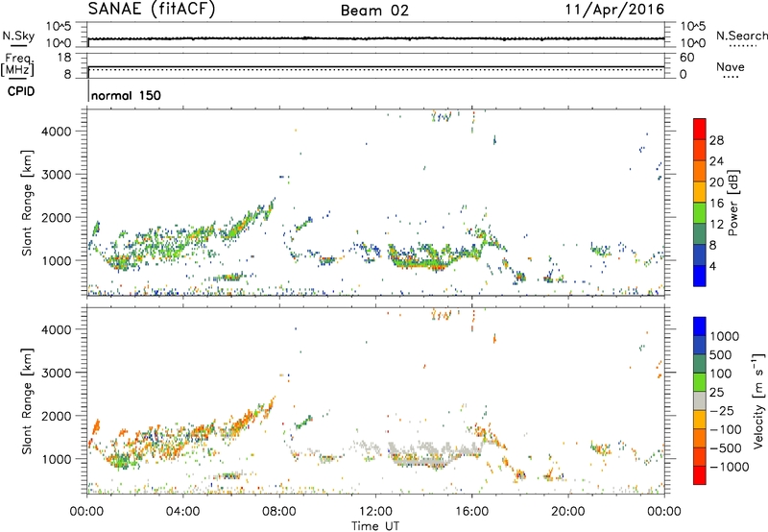
Task: Select the 16:00 time tick label
Action: coord(471,512)
